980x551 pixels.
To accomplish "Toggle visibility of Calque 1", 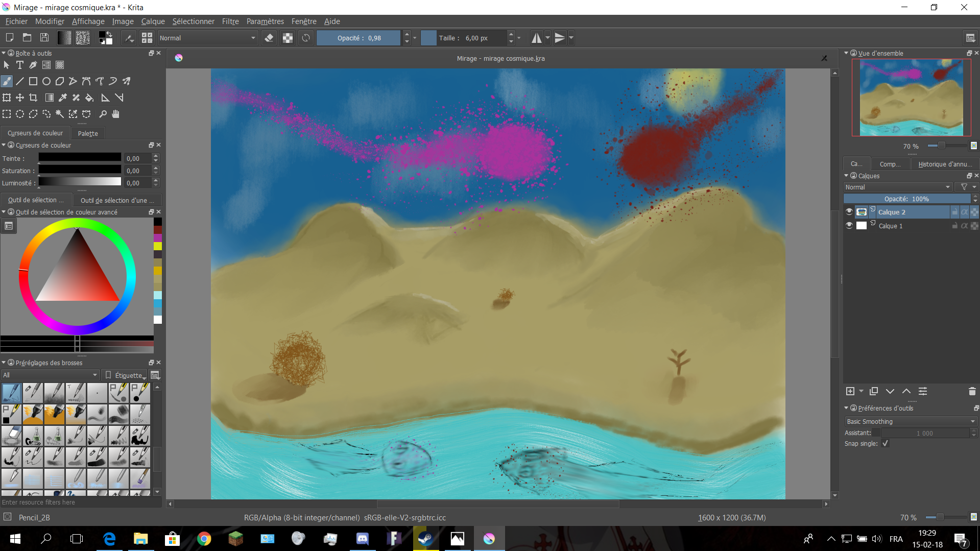I will 849,226.
